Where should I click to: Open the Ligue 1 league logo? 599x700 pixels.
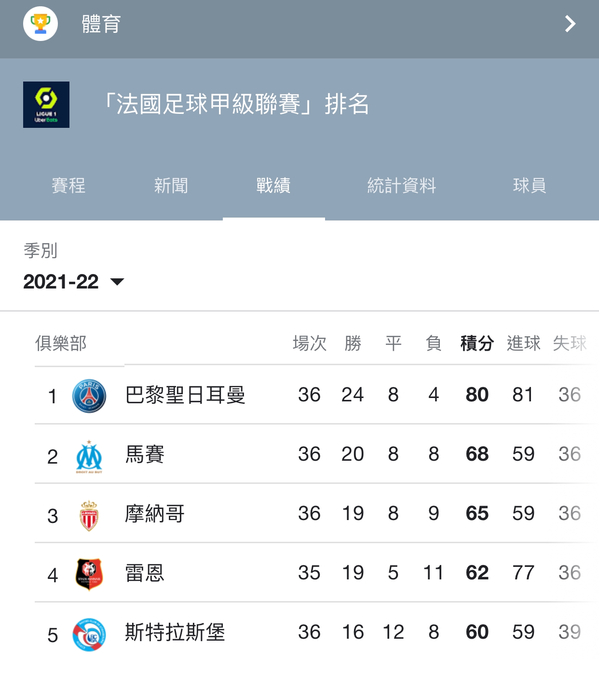click(x=46, y=105)
